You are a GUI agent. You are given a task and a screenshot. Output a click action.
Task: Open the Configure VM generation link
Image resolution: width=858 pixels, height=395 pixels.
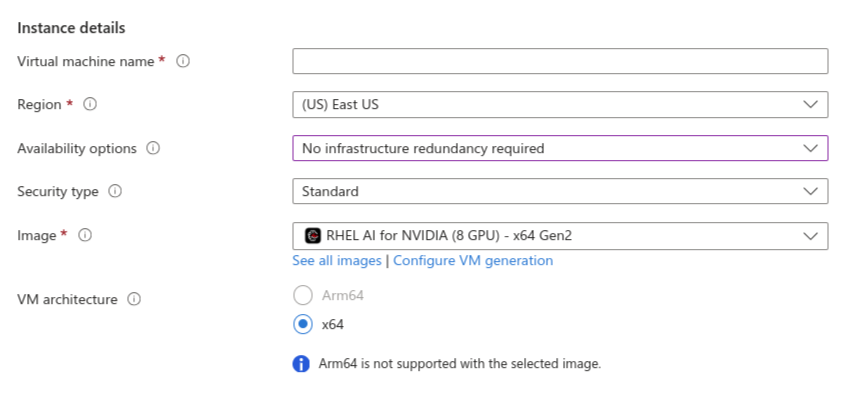point(473,260)
